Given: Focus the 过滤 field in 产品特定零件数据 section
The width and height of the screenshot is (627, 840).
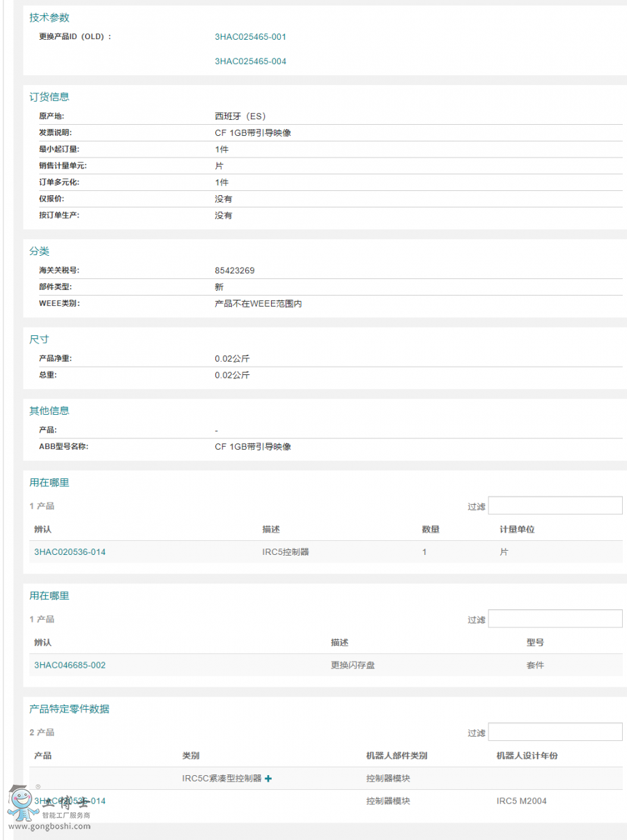Looking at the screenshot, I should click(555, 731).
